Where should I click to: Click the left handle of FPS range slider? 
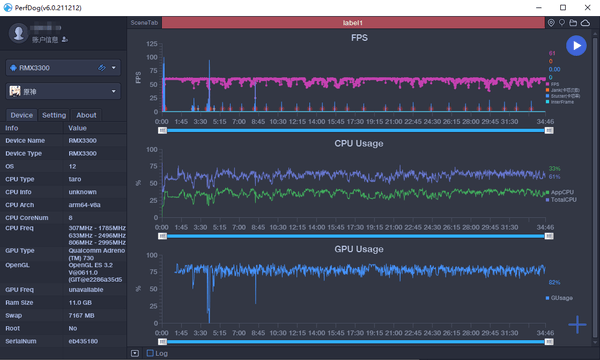click(x=162, y=130)
